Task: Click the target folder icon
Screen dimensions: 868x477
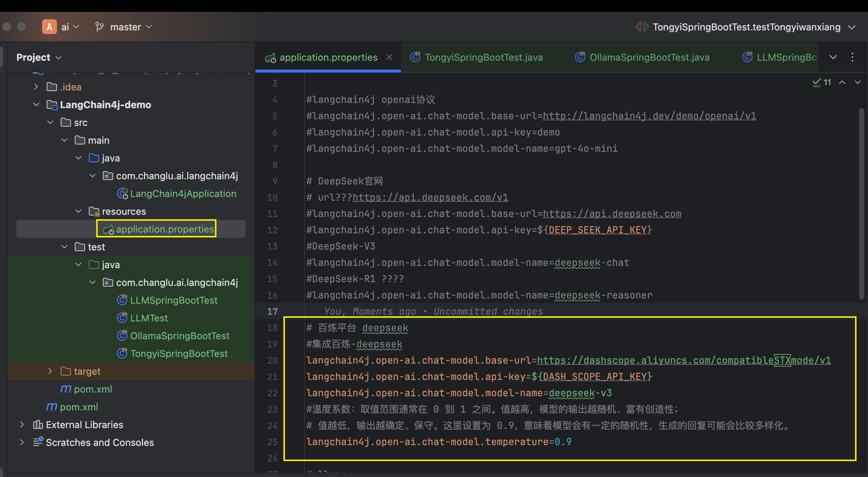Action: pos(65,371)
